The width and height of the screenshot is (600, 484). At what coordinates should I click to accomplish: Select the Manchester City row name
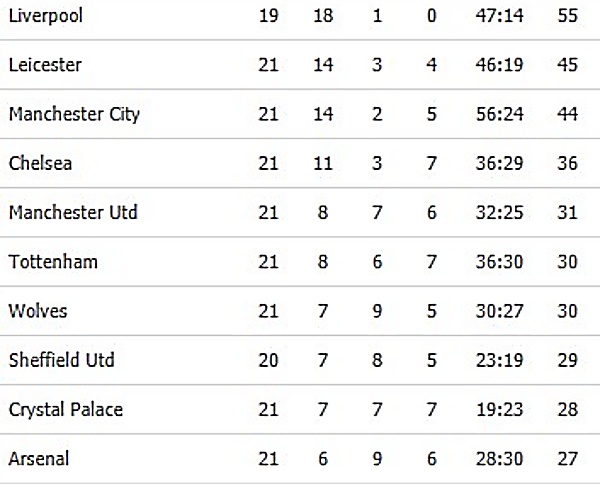point(74,115)
